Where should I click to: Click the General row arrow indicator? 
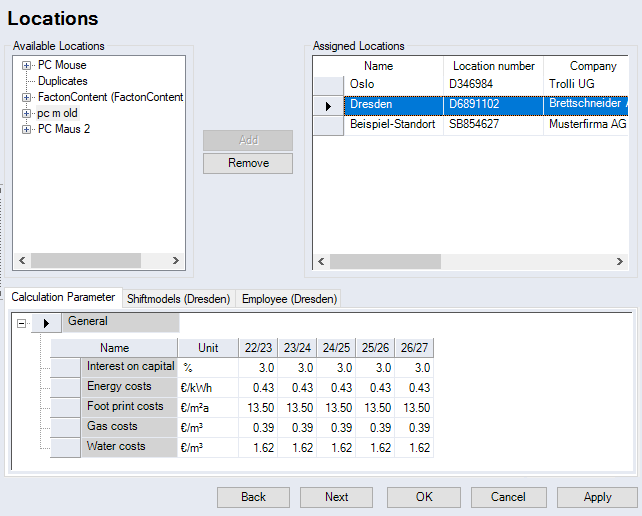46,323
